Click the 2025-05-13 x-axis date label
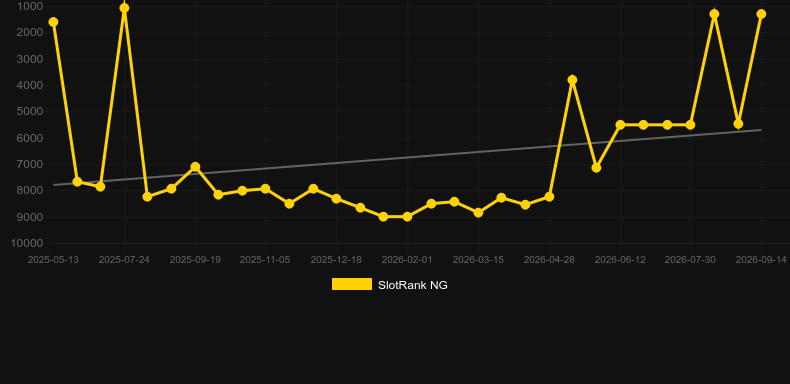The height and width of the screenshot is (384, 790). click(53, 260)
